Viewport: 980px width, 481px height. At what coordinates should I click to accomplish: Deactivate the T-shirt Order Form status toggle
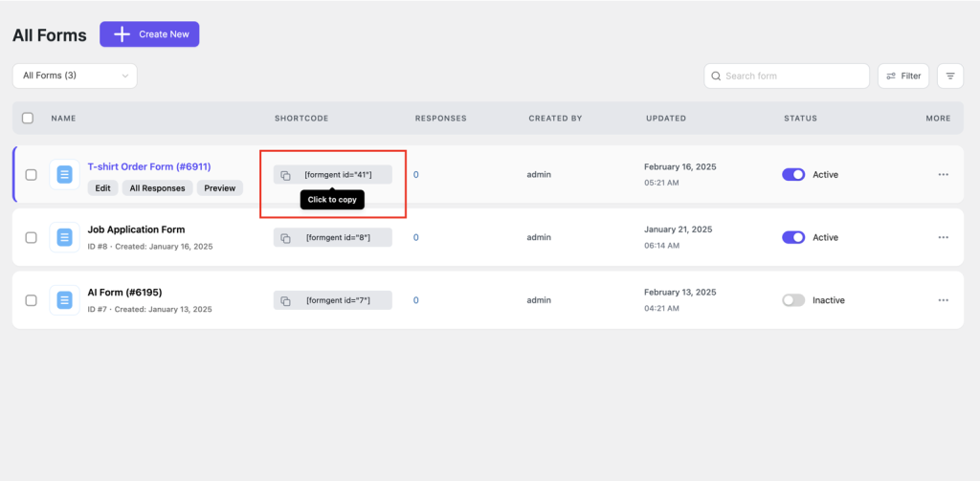(x=793, y=175)
